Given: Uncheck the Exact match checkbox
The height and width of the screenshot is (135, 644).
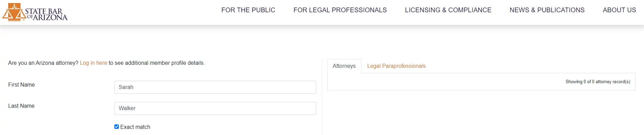Looking at the screenshot, I should coord(117,127).
